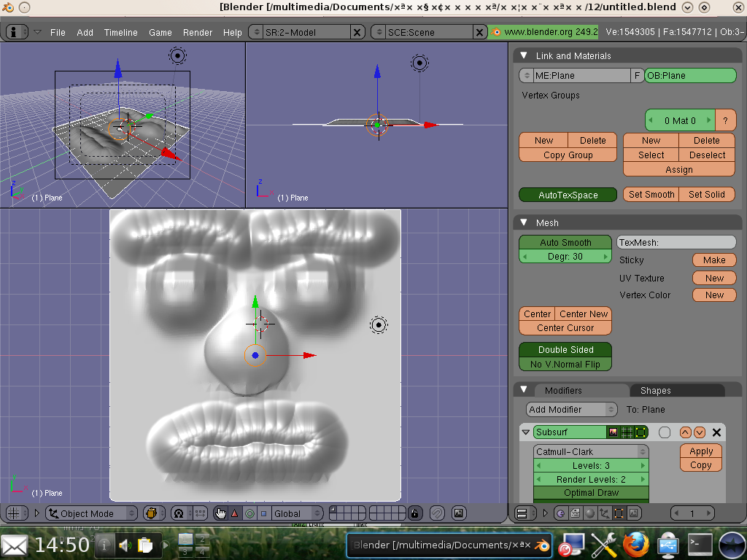Collapse the Mesh panel
This screenshot has height=560, width=747.
click(524, 222)
